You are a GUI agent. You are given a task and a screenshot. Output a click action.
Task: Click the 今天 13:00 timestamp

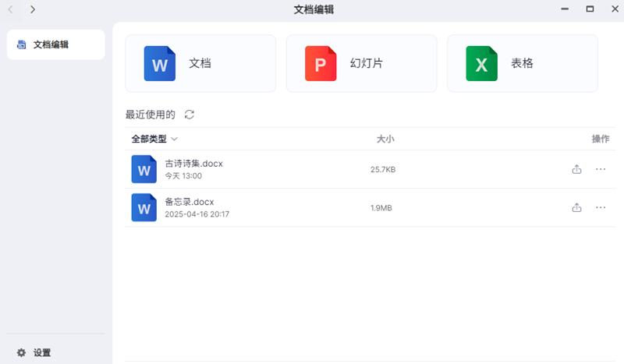[x=183, y=176]
